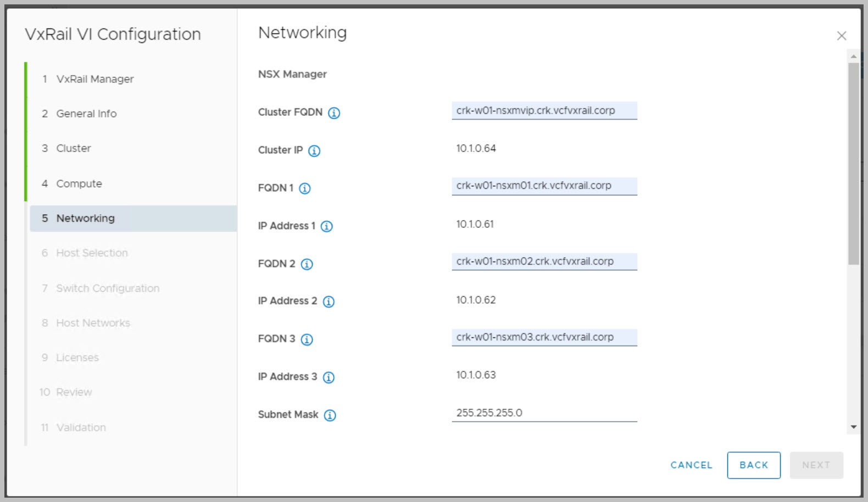Click the info icon beside FQDN 3
Screen dimensions: 868x502
point(307,339)
